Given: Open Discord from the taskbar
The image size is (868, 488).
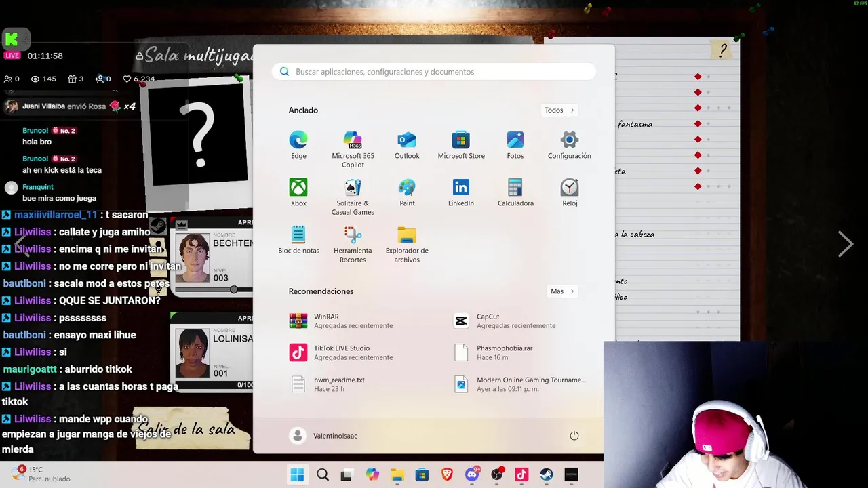Looking at the screenshot, I should click(472, 474).
